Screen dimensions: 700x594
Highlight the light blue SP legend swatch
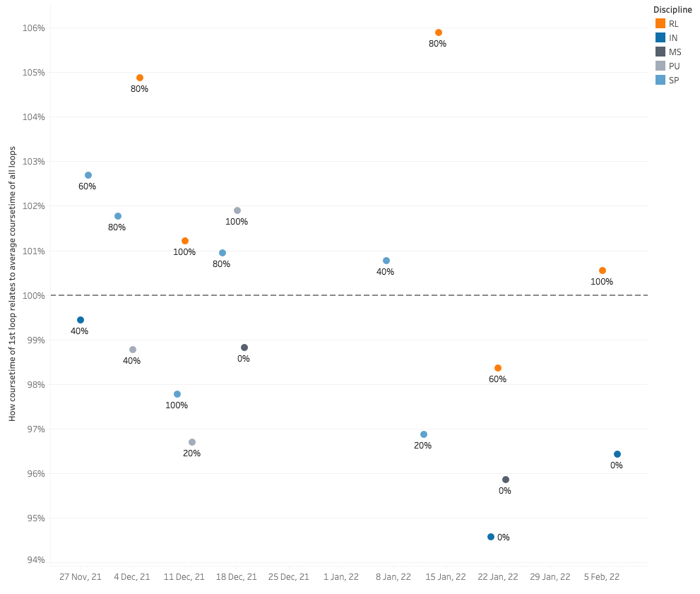coord(660,80)
